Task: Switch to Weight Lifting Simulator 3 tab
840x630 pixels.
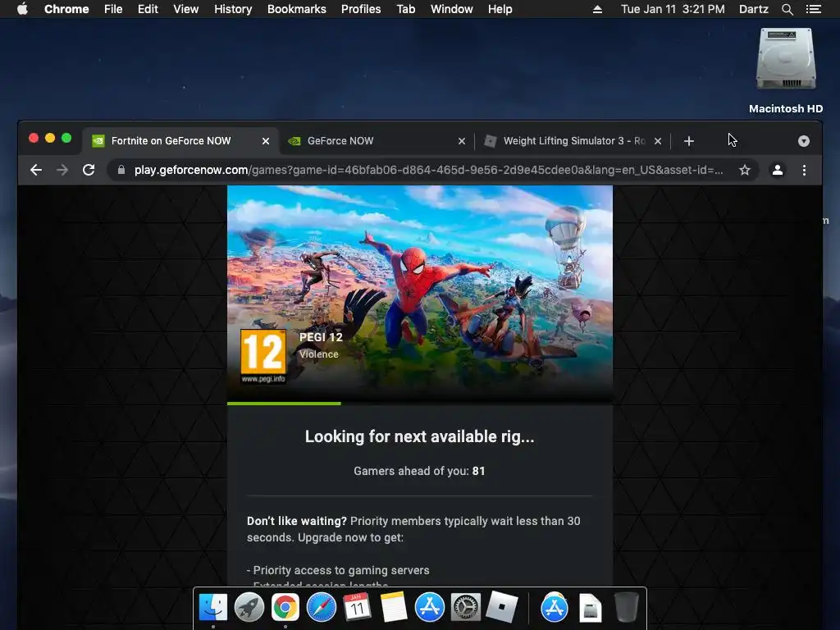Action: click(x=573, y=141)
